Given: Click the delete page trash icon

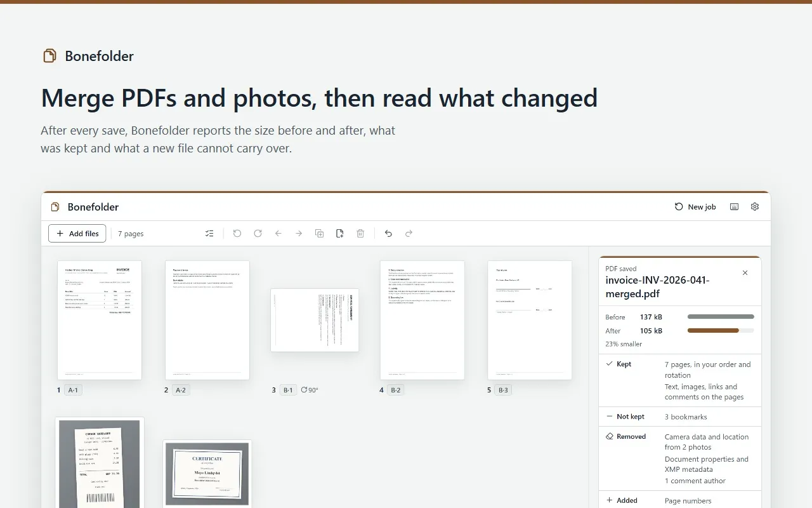Looking at the screenshot, I should pos(360,234).
